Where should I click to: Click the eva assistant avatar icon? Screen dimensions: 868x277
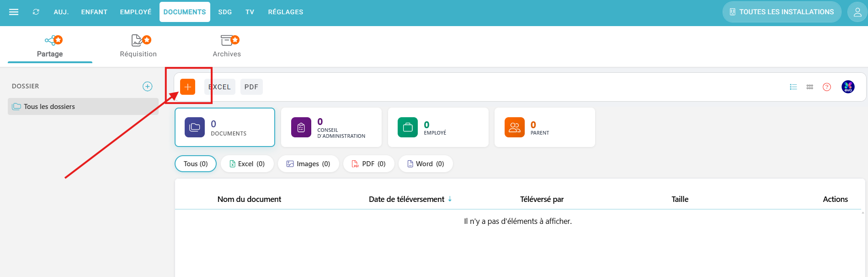tap(848, 87)
